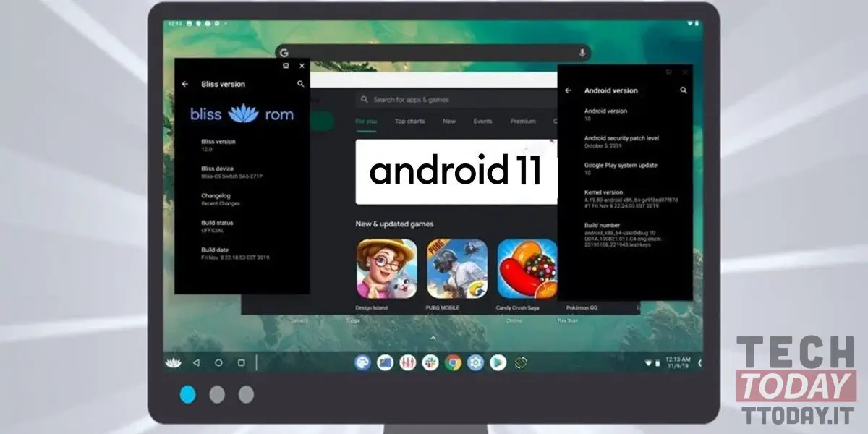The image size is (868, 434).
Task: Tap the circle Home navigation button
Action: tap(218, 362)
